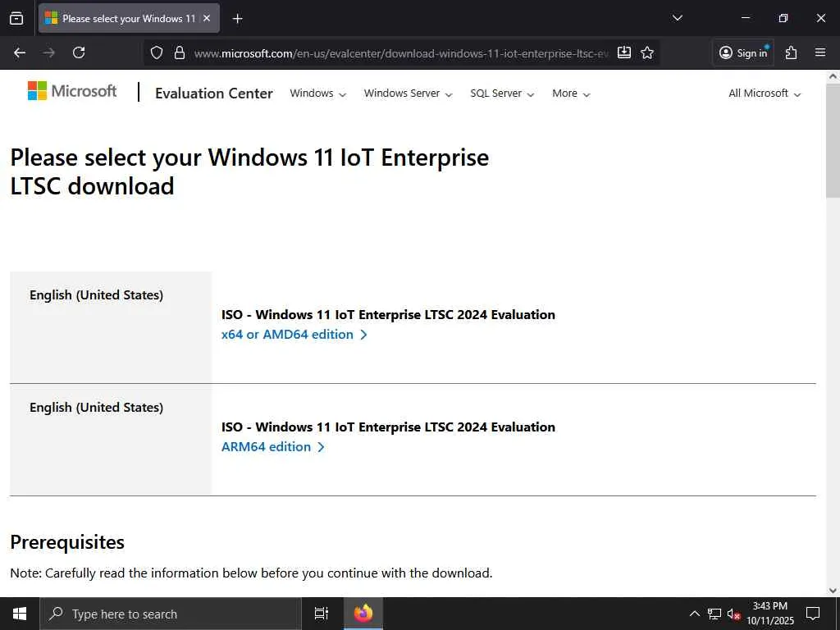Click the Sign in button
The image size is (840, 630).
(x=743, y=52)
